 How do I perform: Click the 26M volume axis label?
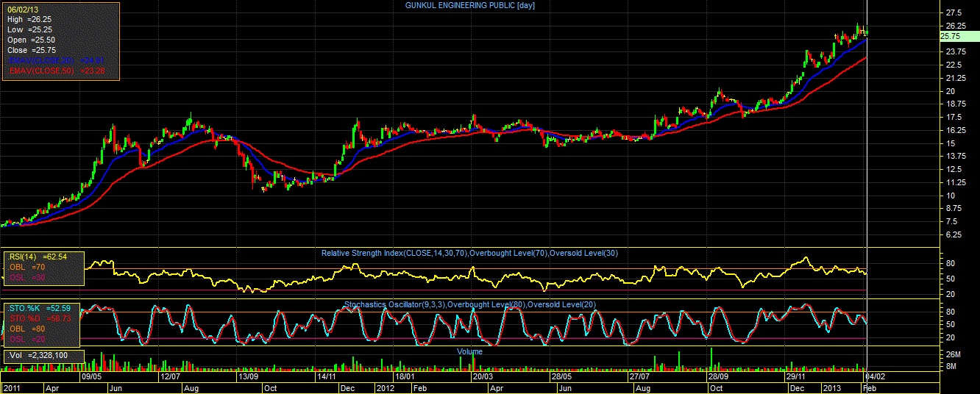[x=953, y=356]
